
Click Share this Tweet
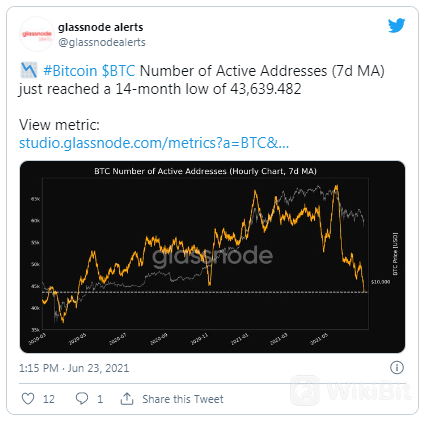click(x=183, y=399)
